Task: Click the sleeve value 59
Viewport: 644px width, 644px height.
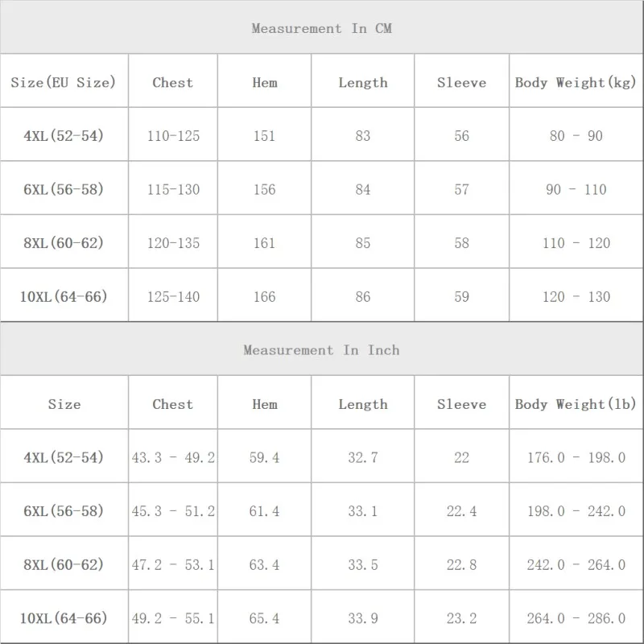Action: tap(461, 297)
